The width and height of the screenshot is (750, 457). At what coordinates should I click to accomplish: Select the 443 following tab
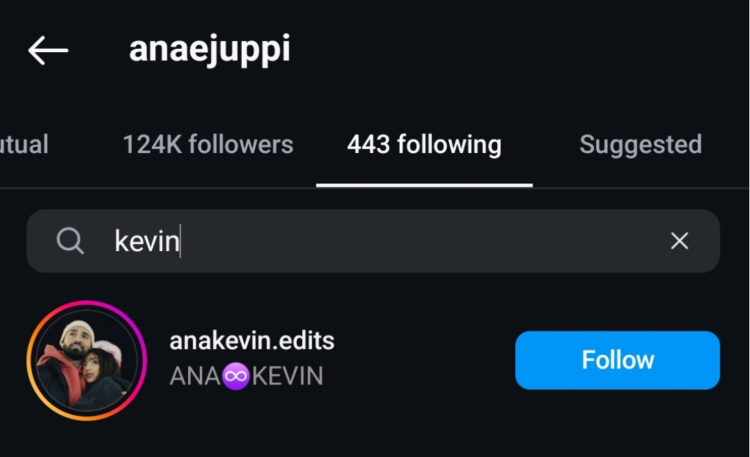click(x=424, y=145)
